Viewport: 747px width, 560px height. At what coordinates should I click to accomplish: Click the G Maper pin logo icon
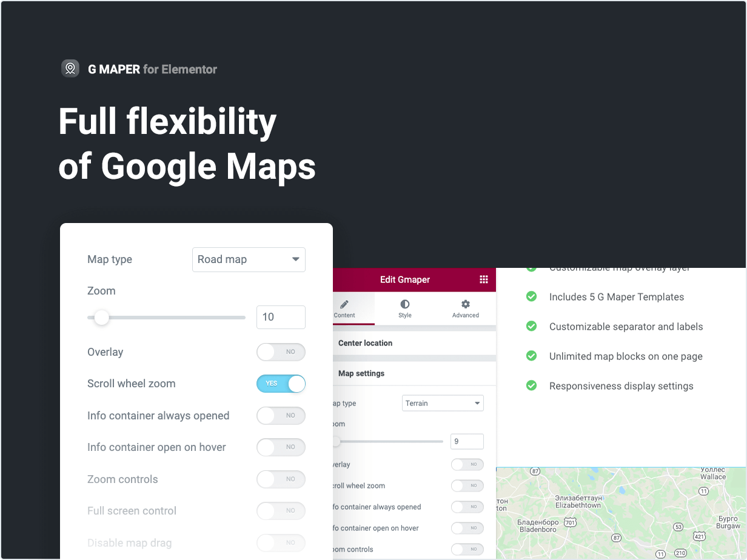coord(70,68)
